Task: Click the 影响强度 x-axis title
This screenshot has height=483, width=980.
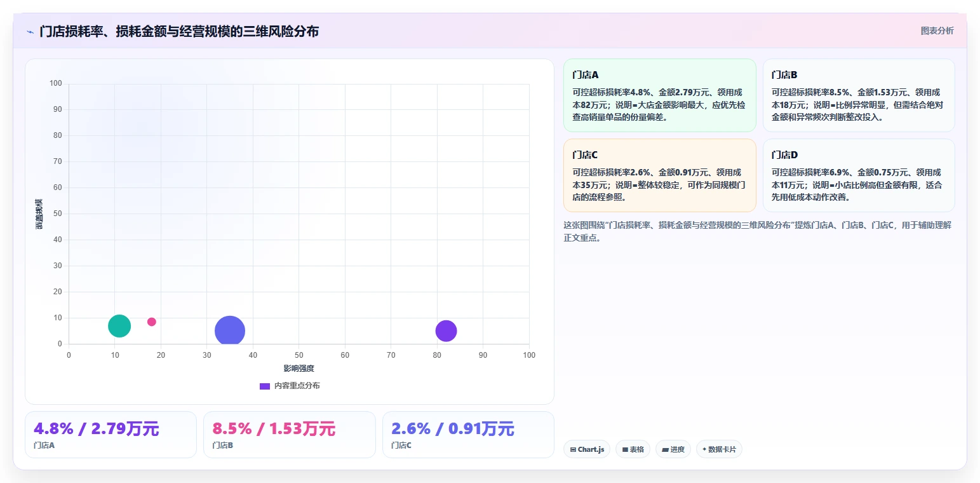Action: tap(299, 369)
